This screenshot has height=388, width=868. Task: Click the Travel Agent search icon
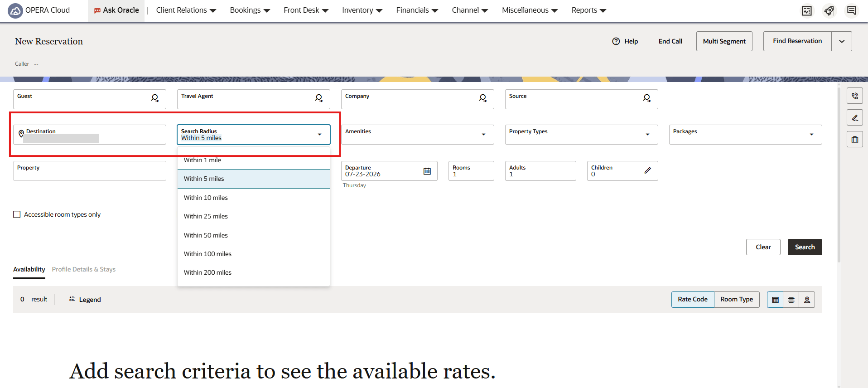[x=319, y=98]
